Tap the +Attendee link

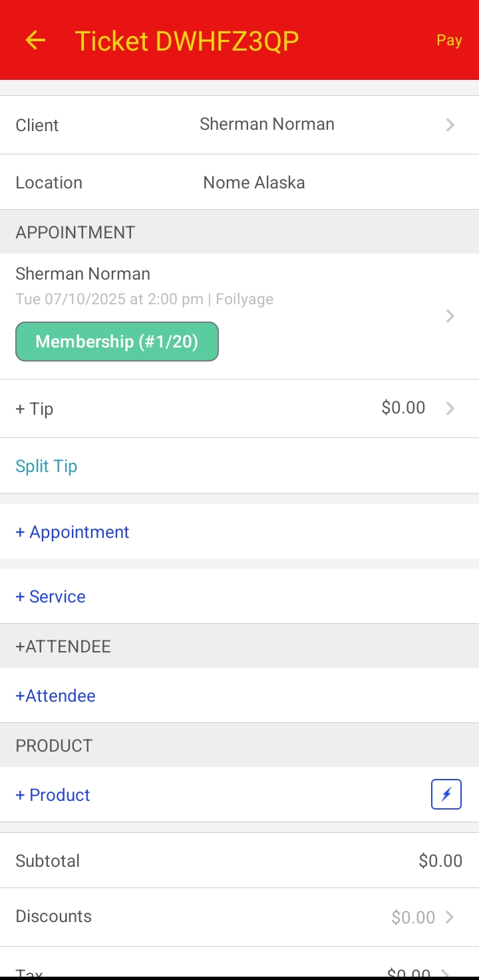pos(56,696)
